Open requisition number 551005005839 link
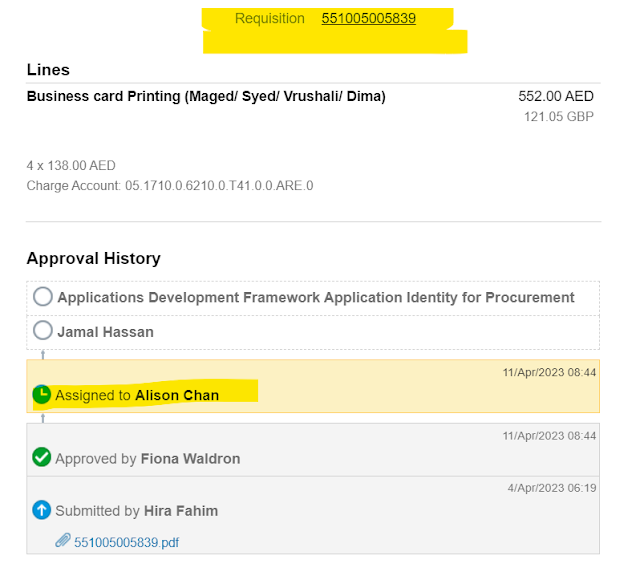640x576 pixels. [x=368, y=18]
